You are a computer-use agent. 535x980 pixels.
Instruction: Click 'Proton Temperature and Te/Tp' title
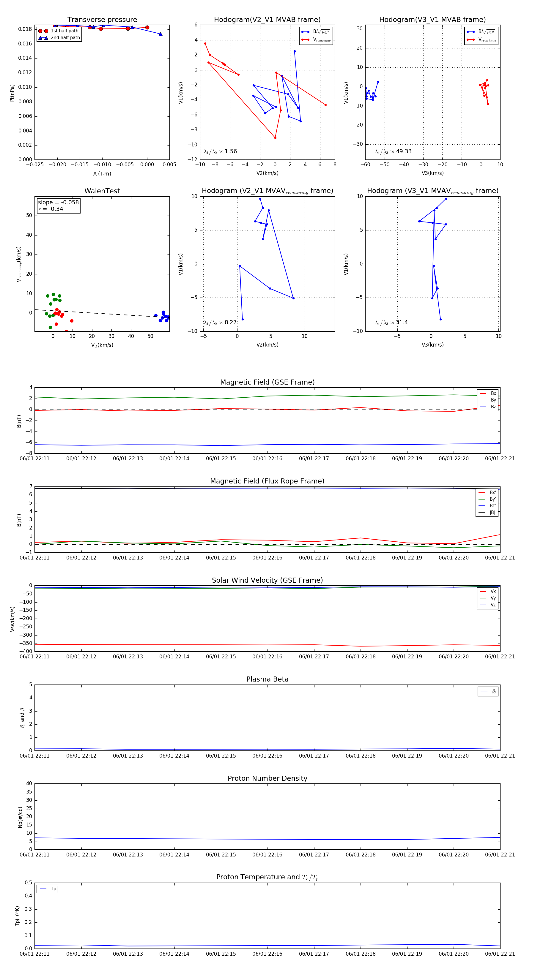point(267,877)
